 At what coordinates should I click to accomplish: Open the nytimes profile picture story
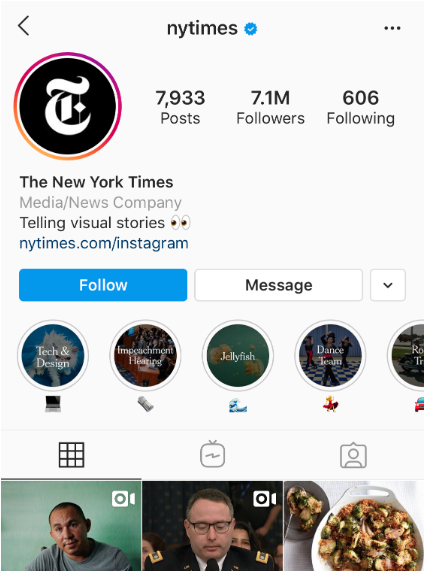(68, 106)
